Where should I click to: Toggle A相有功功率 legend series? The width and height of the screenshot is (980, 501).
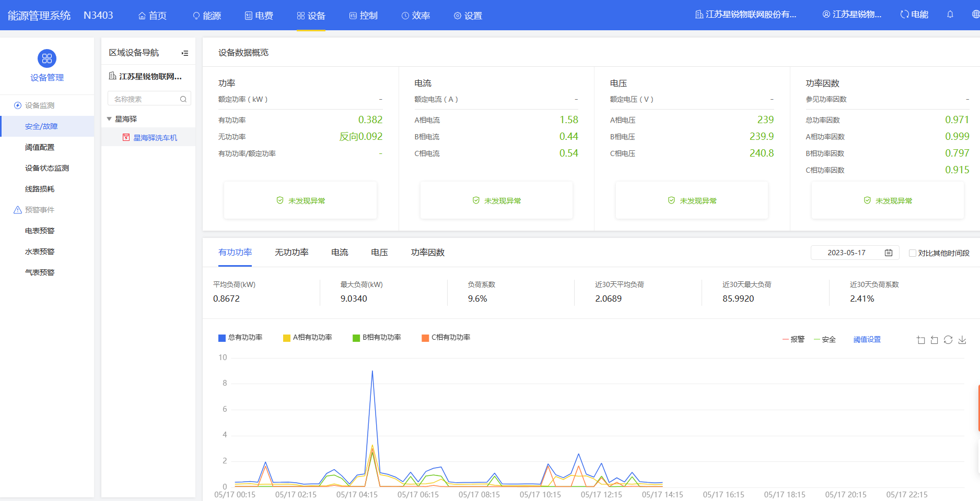(308, 338)
